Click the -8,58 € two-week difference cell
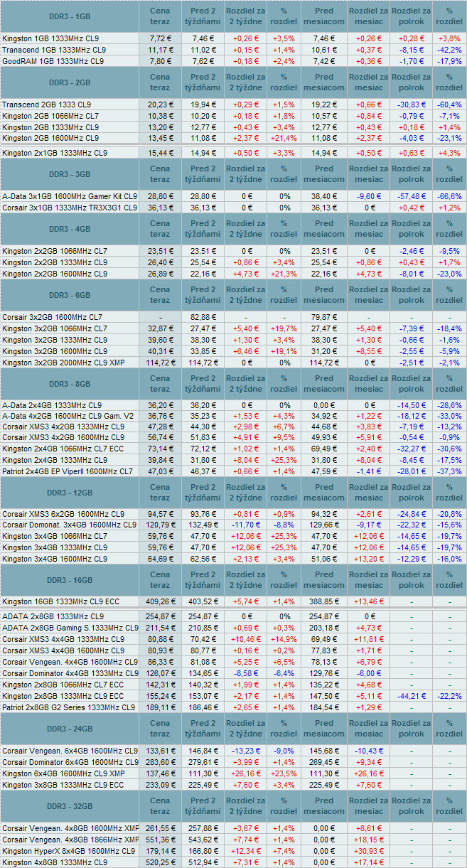This screenshot has height=868, width=467. click(x=245, y=673)
